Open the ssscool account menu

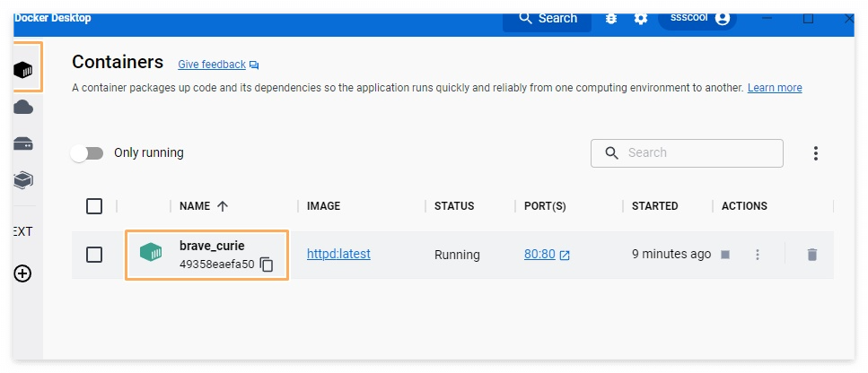pyautogui.click(x=697, y=18)
